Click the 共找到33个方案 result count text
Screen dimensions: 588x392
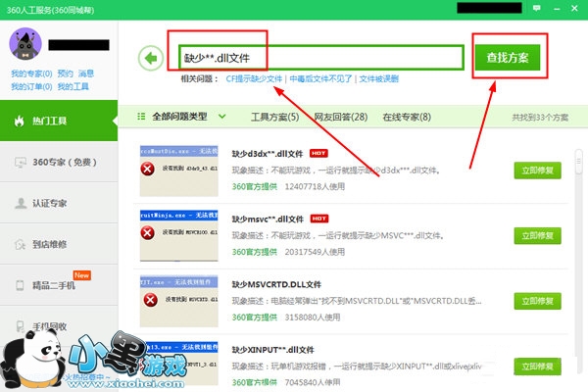point(540,118)
